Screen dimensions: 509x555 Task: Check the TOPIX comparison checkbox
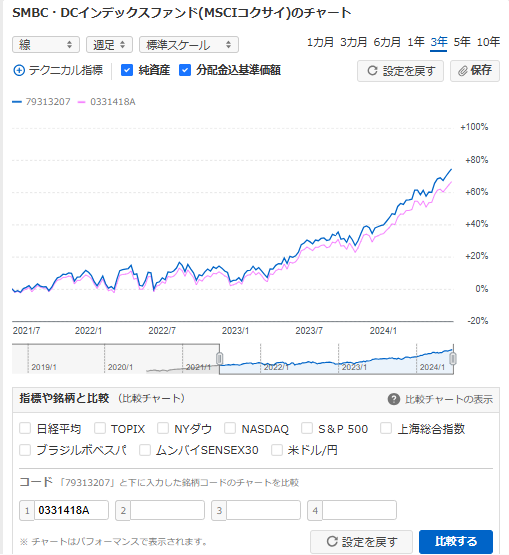100,428
